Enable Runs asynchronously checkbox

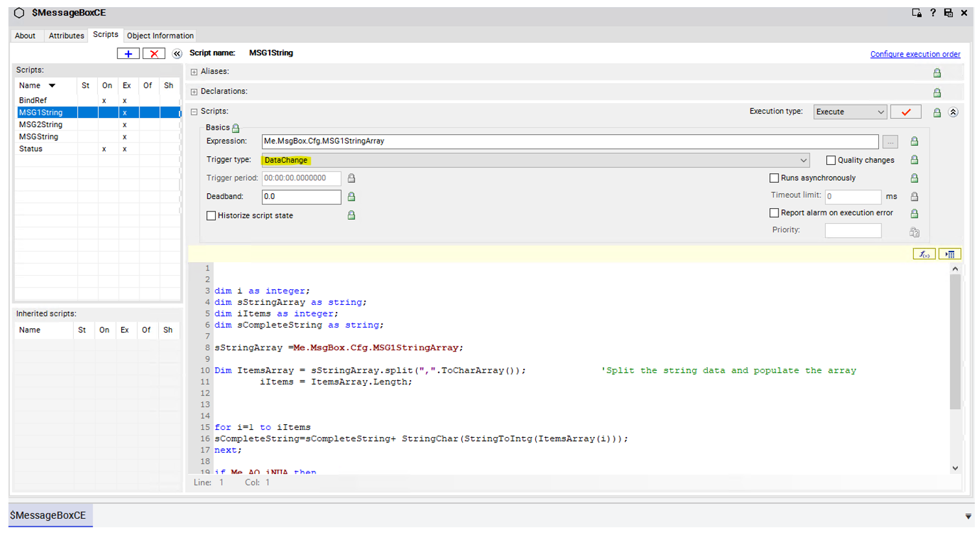coord(774,178)
